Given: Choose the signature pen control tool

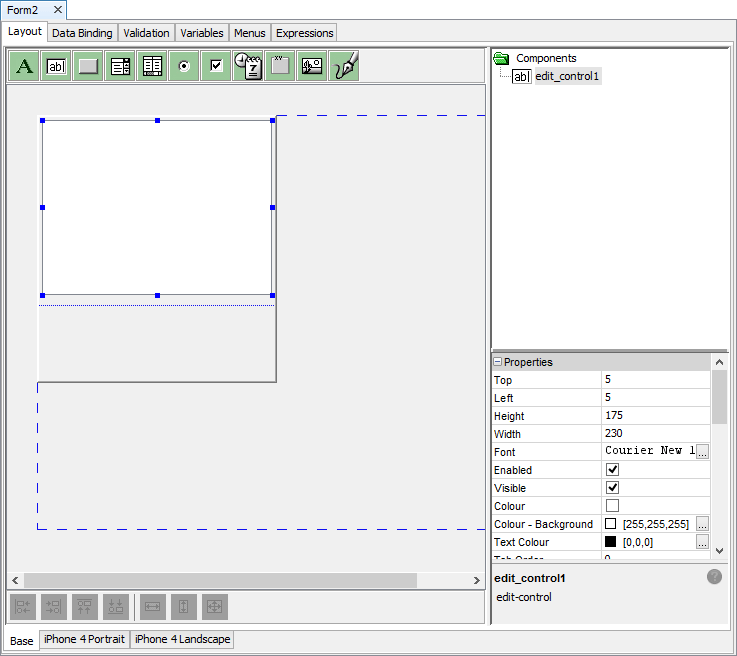Looking at the screenshot, I should (344, 67).
